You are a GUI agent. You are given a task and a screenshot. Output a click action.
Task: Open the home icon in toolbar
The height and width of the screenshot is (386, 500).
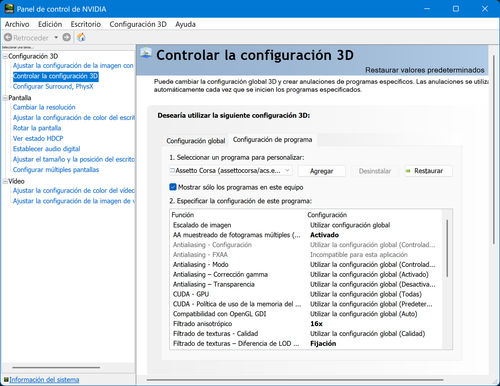(x=81, y=37)
